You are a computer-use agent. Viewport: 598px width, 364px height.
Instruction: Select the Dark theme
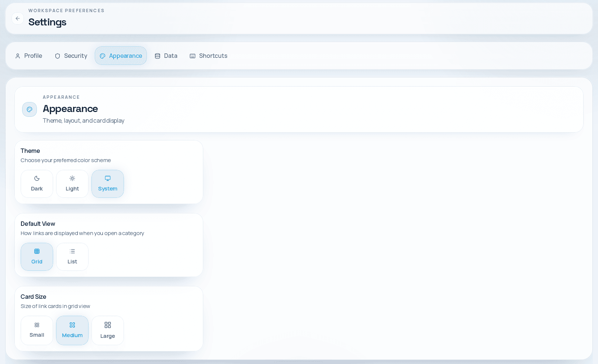pyautogui.click(x=37, y=183)
